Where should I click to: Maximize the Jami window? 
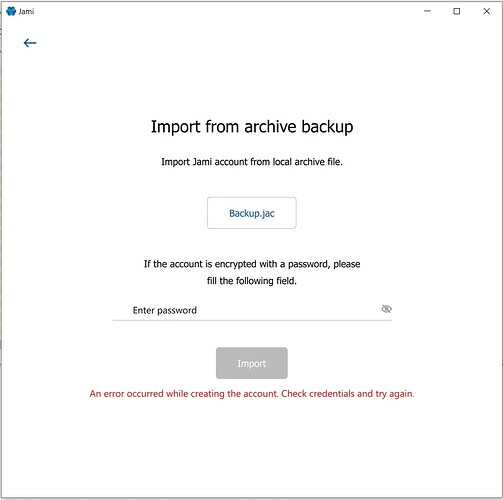tap(457, 11)
